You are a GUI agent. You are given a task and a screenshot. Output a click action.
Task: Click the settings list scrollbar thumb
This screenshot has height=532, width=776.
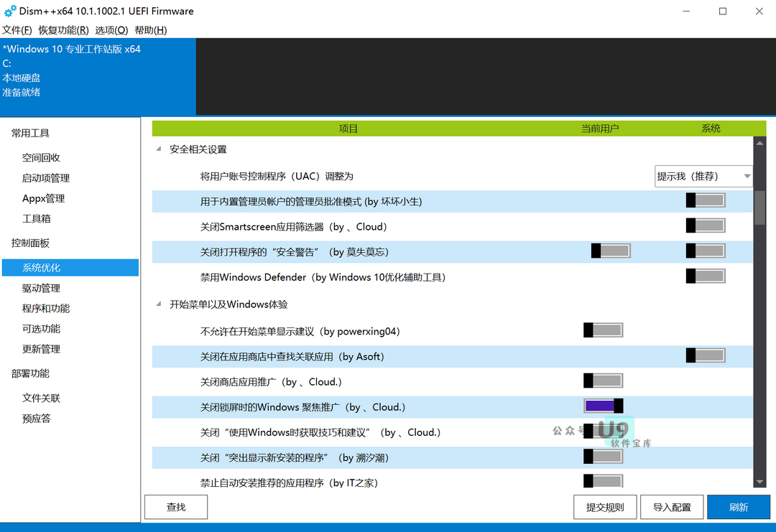click(759, 207)
